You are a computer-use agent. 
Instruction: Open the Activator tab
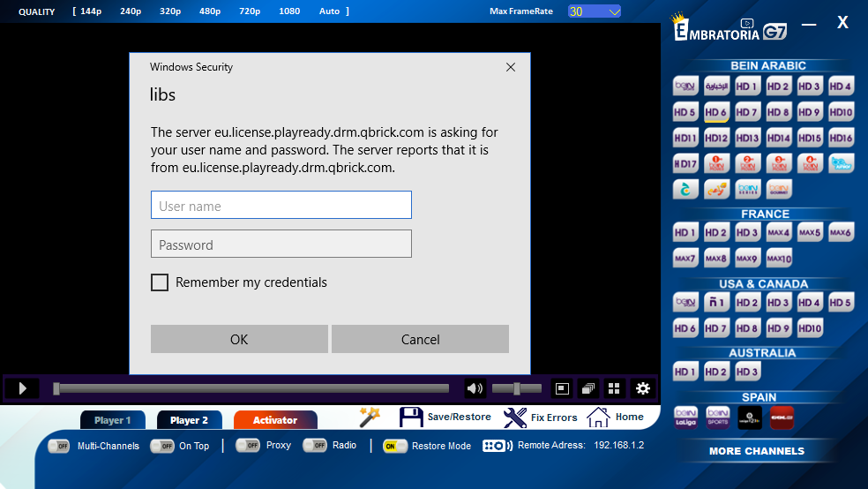point(275,420)
